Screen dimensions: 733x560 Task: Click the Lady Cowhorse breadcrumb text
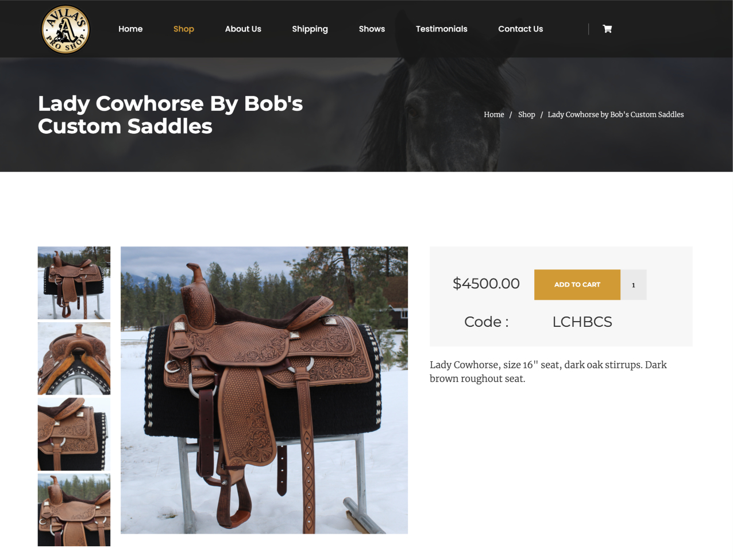coord(616,114)
